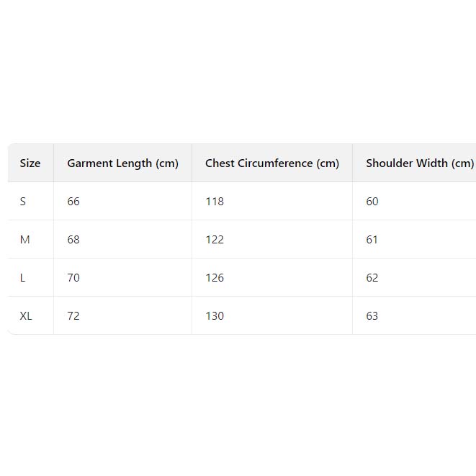476x476 pixels.
Task: Click chest circumference value 126
Action: 215,278
